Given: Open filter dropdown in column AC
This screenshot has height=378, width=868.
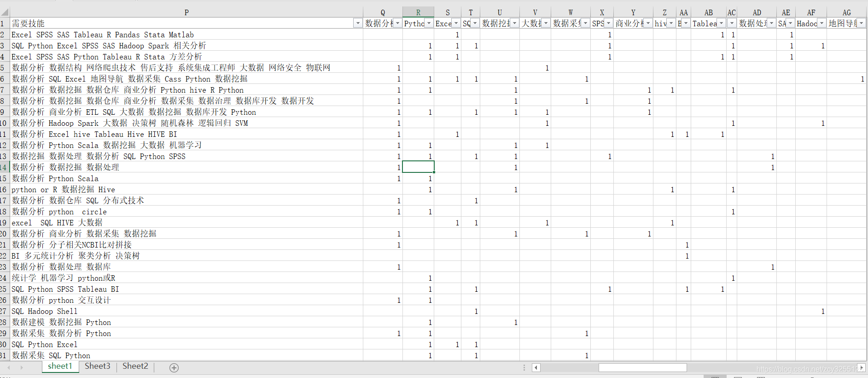Looking at the screenshot, I should pyautogui.click(x=732, y=23).
